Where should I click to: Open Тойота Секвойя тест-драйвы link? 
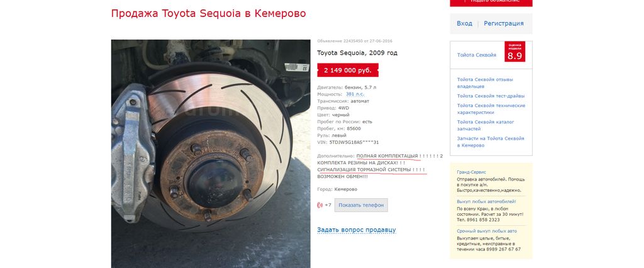491,96
